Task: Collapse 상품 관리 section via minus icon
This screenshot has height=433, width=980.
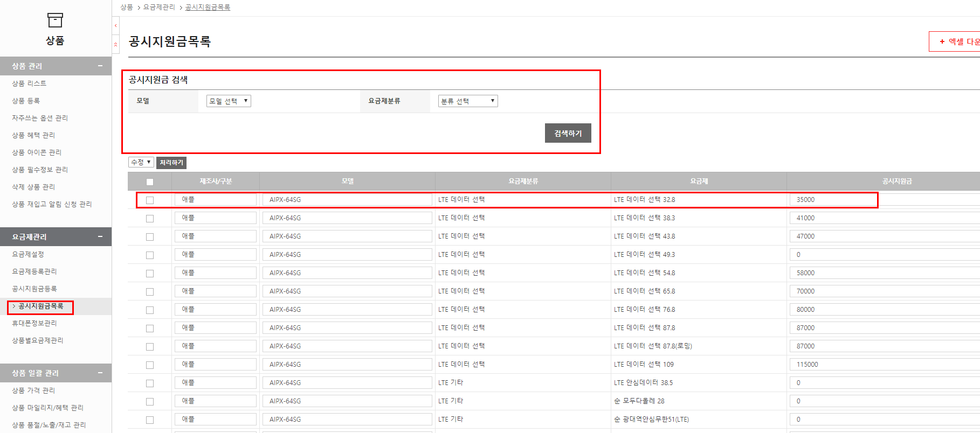Action: click(x=100, y=66)
